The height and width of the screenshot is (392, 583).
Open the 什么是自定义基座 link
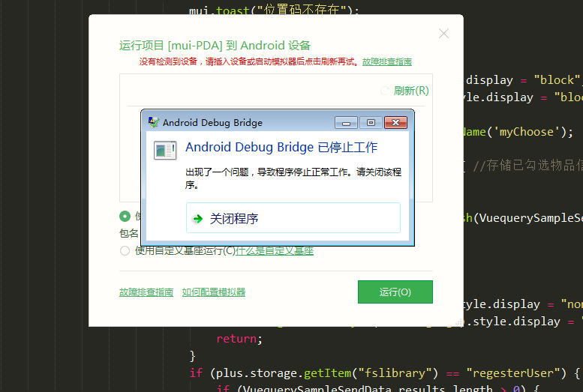[x=275, y=251]
